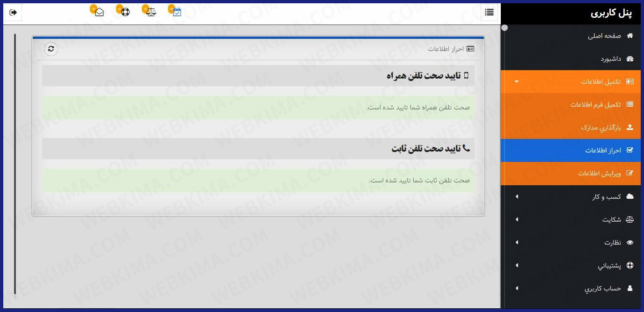This screenshot has width=644, height=312.
Task: Click the احراز اطلاعات panel title text
Action: 446,49
